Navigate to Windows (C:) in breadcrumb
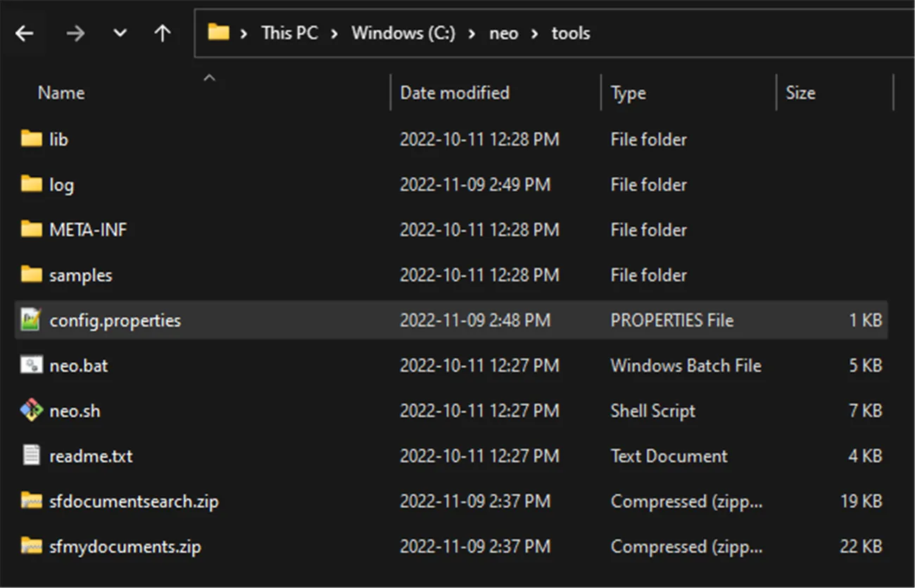 click(x=404, y=33)
